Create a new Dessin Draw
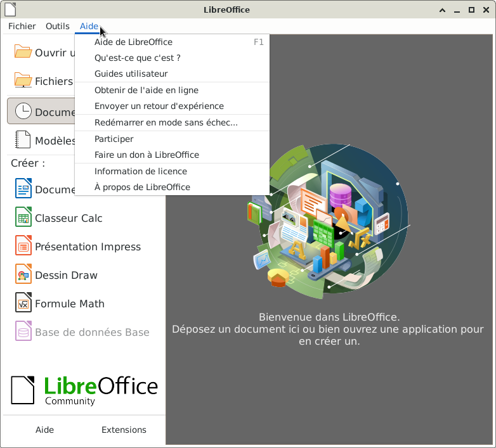 66,275
